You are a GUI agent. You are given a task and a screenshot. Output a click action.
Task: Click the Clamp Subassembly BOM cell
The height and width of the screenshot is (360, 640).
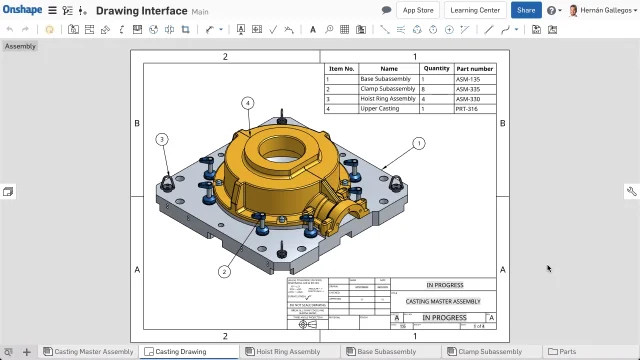pyautogui.click(x=388, y=89)
